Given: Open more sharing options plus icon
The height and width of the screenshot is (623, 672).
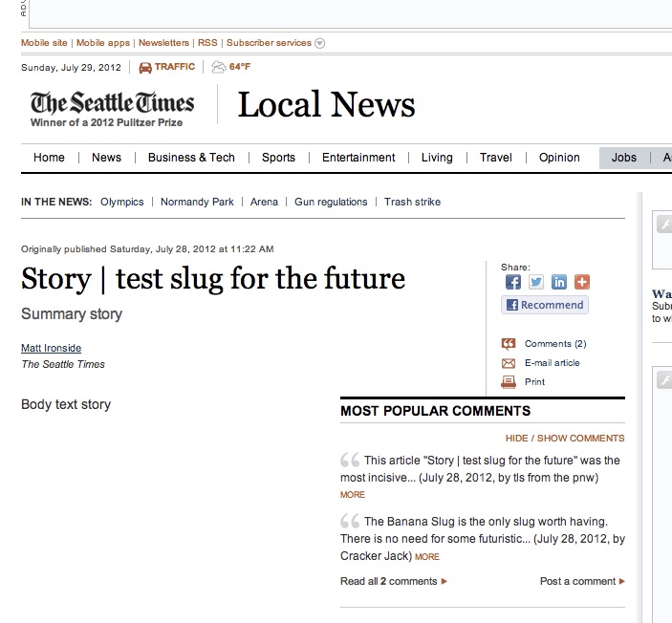Looking at the screenshot, I should click(x=582, y=282).
